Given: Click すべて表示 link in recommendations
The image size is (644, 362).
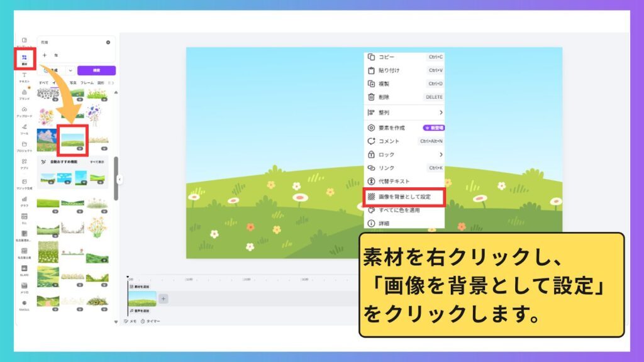Looking at the screenshot, I should coord(97,162).
